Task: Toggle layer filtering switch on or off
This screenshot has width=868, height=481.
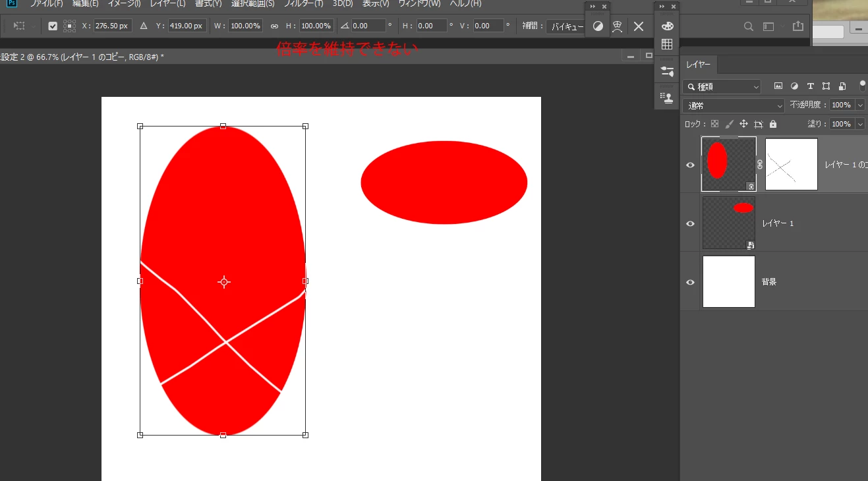Action: (x=863, y=86)
